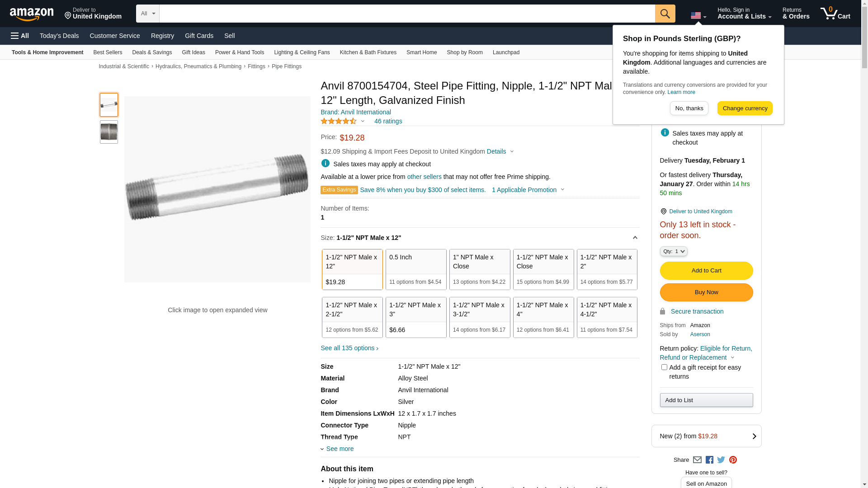
Task: Click the orange search magnifier button
Action: (665, 14)
